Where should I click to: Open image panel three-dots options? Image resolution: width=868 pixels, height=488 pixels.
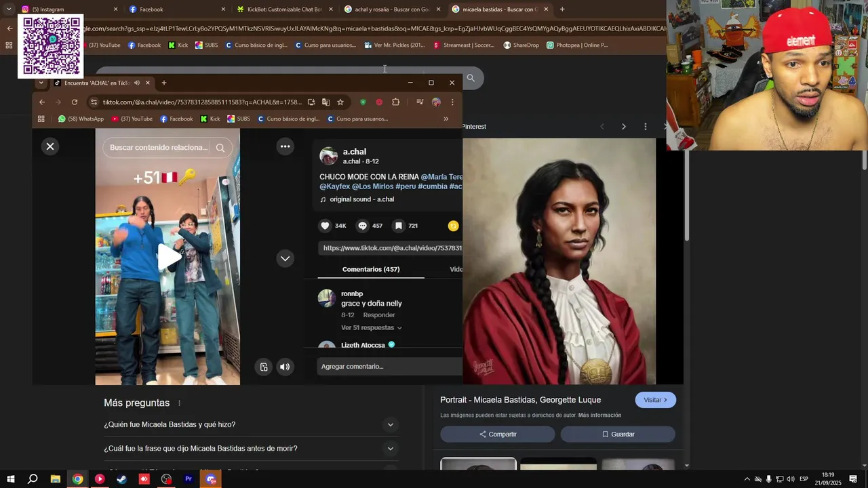[646, 127]
